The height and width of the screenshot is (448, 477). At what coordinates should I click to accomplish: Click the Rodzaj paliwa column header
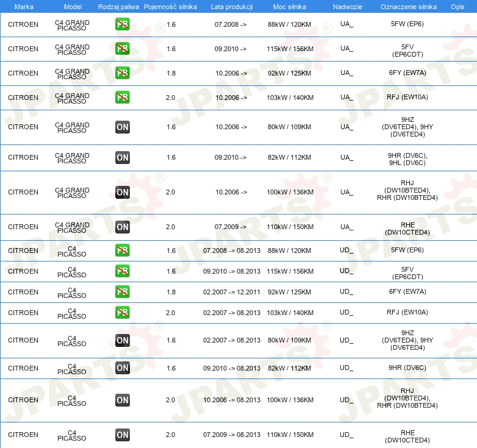pos(118,7)
